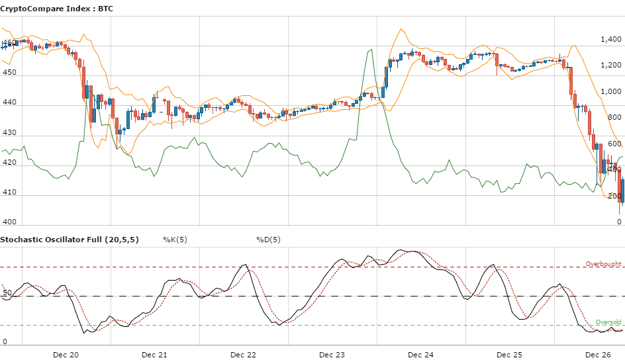Screen dimensions: 625x364
Task: Click the 420 price axis label
Action: click(x=9, y=162)
